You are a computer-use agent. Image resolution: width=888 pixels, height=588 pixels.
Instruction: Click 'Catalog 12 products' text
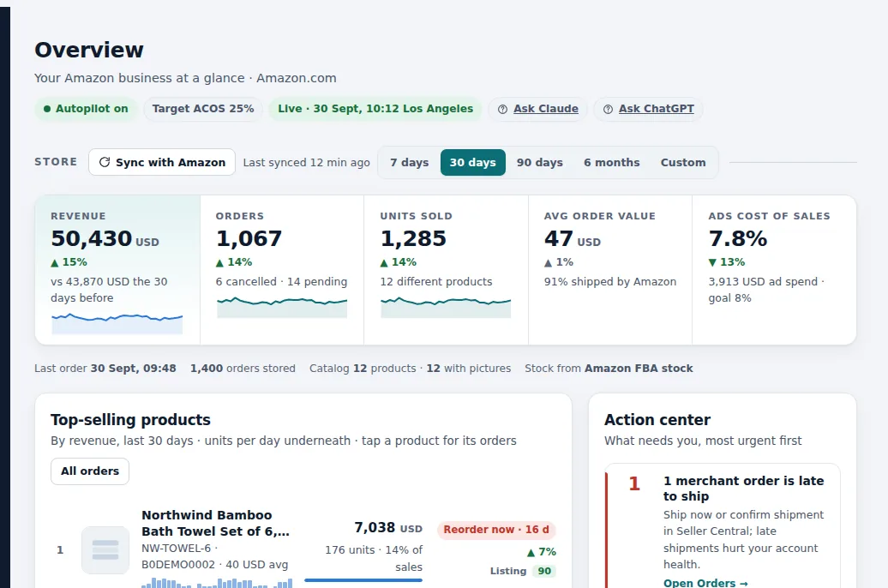tap(363, 369)
